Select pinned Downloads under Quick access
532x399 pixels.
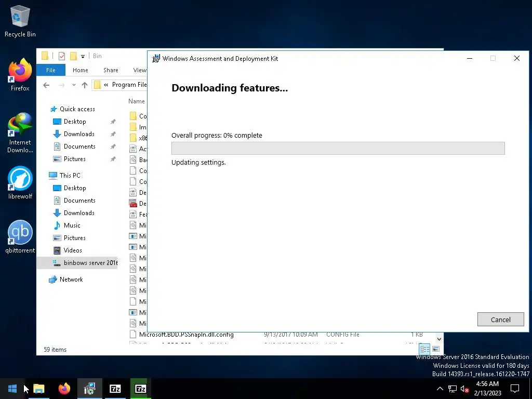tap(79, 134)
